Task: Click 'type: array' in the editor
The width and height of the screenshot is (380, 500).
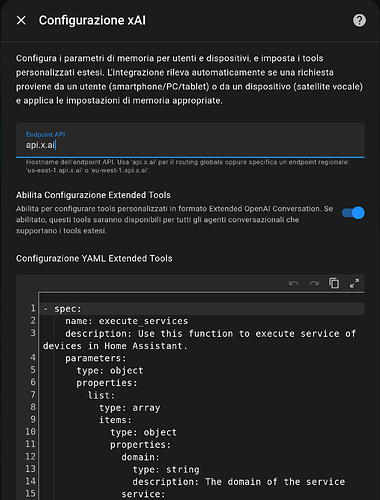Action: click(130, 408)
